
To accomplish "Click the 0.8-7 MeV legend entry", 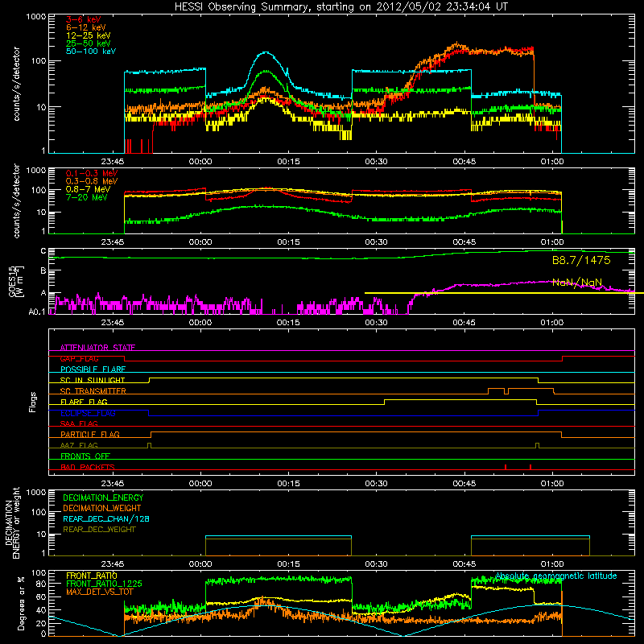I will click(x=89, y=189).
